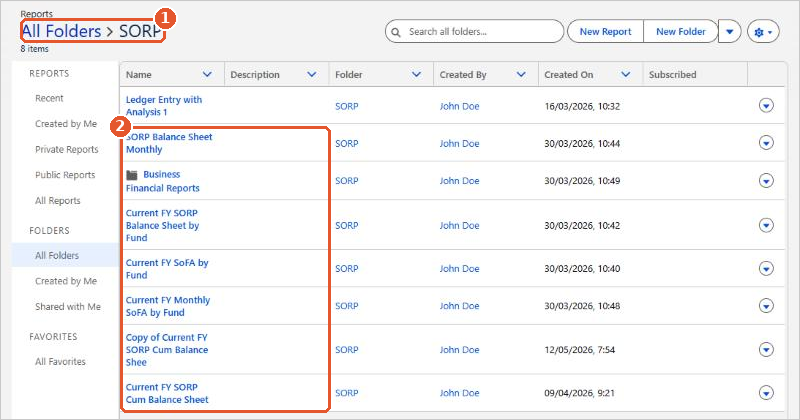The height and width of the screenshot is (420, 800).
Task: Select All Folders in sidebar
Action: [65, 255]
